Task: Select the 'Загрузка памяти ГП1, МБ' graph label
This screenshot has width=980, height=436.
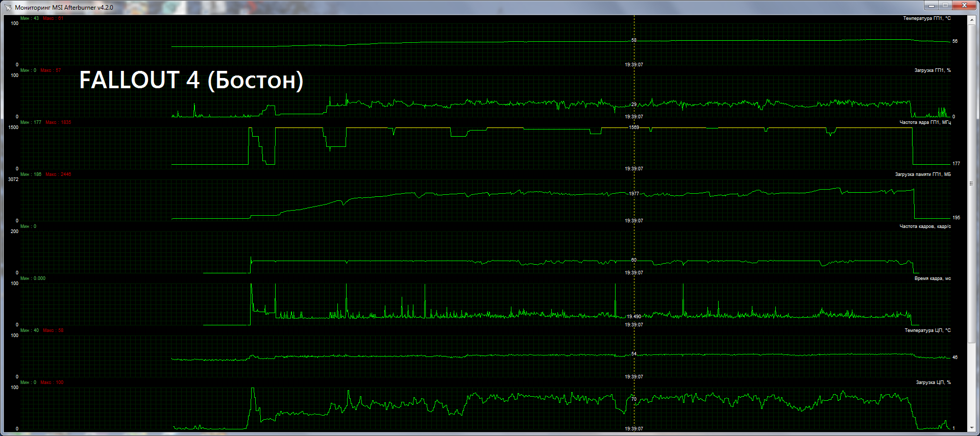Action: (x=923, y=174)
